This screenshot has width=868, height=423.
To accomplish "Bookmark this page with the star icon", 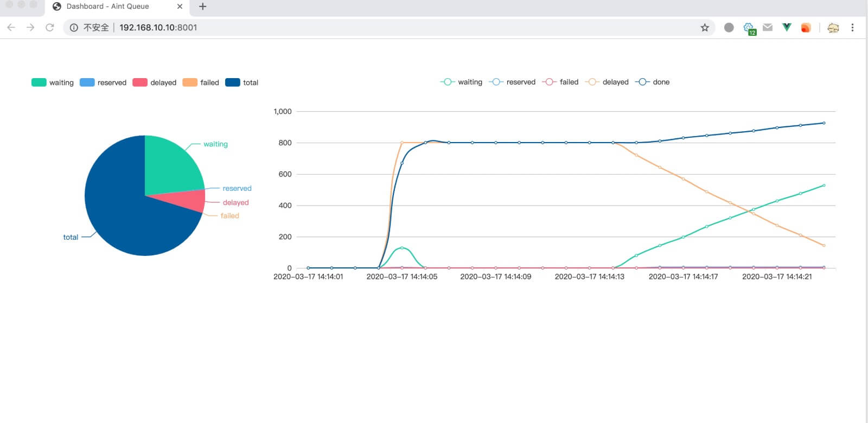I will [705, 28].
